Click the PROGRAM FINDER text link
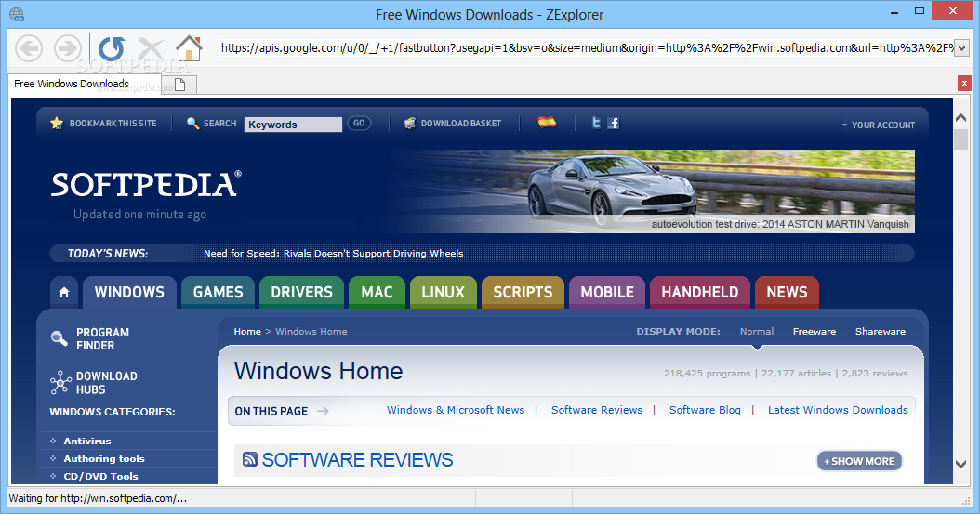This screenshot has height=514, width=980. (x=102, y=338)
